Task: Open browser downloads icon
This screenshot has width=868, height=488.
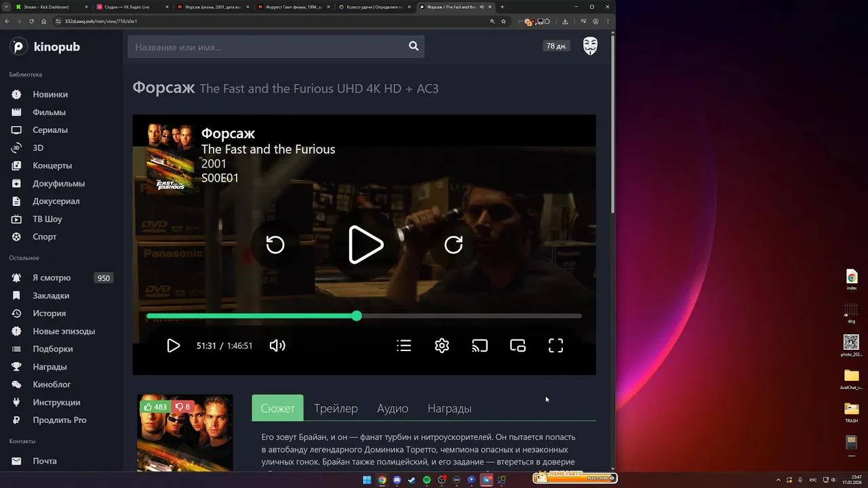Action: [565, 21]
